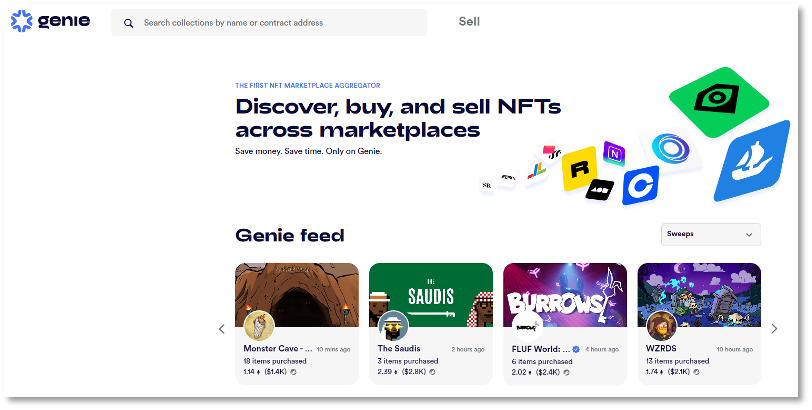Go to previous feed cards with left arrow

pos(222,328)
